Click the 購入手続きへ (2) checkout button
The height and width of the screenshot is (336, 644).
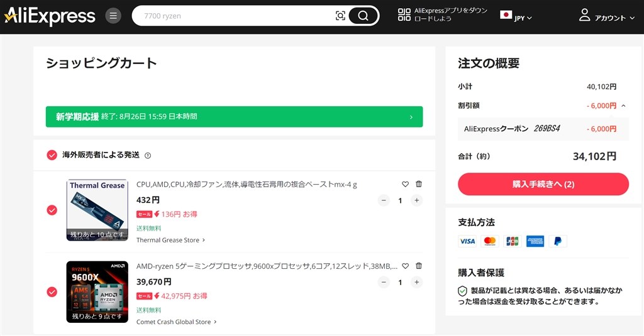(543, 184)
